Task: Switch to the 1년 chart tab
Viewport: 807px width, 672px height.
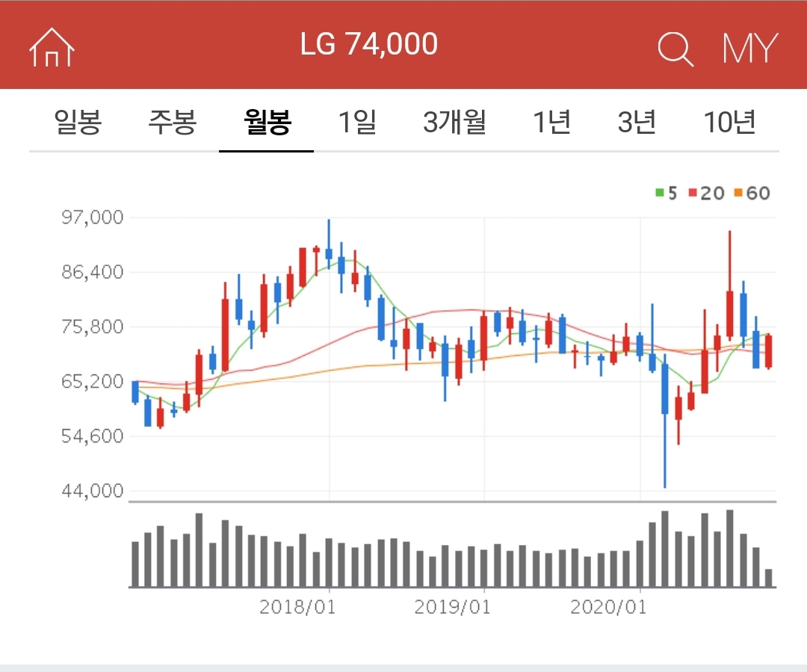Action: click(x=551, y=123)
